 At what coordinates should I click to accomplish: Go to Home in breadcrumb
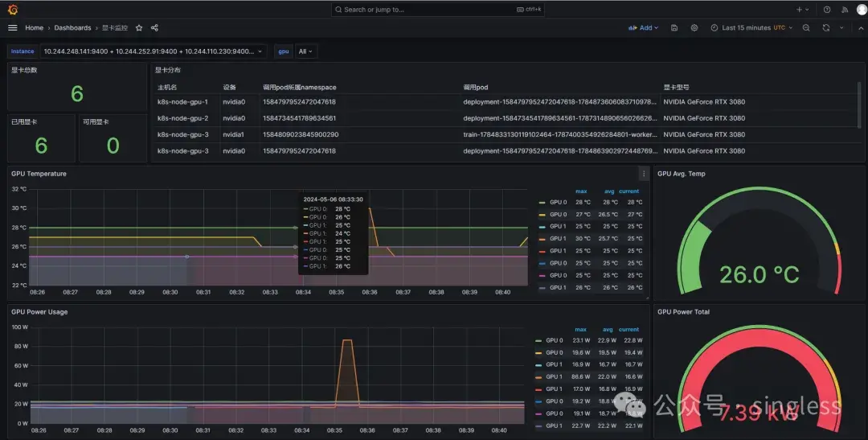click(x=34, y=27)
